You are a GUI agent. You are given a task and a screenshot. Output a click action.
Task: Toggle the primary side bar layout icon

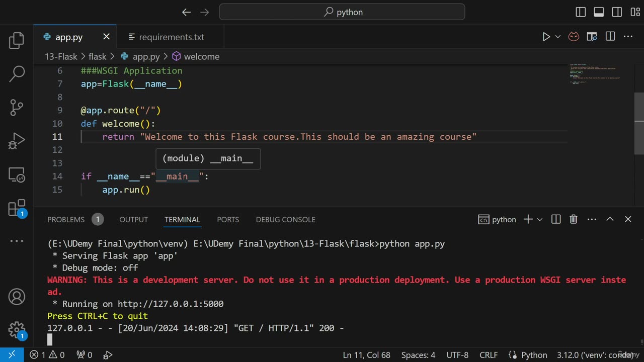pos(581,12)
